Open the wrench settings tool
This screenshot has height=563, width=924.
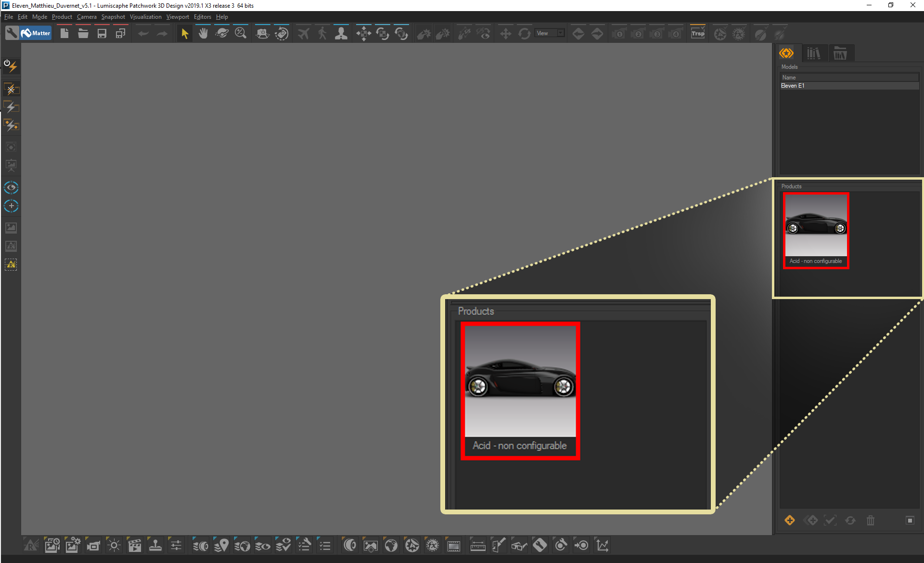pos(12,33)
